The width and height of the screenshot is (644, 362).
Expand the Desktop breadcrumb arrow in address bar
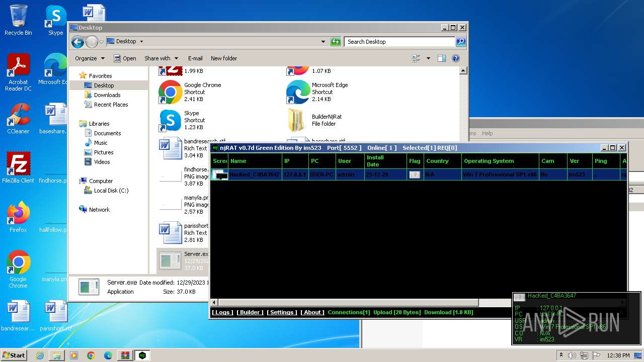[141, 42]
